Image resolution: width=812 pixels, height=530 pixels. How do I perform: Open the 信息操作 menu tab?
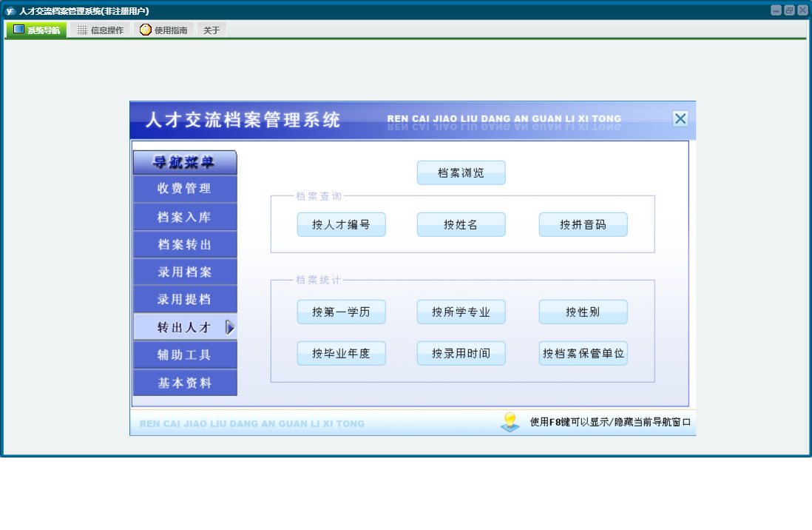101,30
